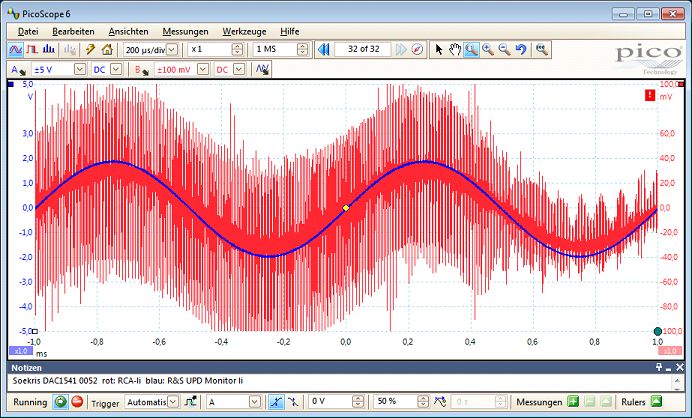The width and height of the screenshot is (692, 418).
Task: Open math channels waveform button
Action: (x=262, y=69)
